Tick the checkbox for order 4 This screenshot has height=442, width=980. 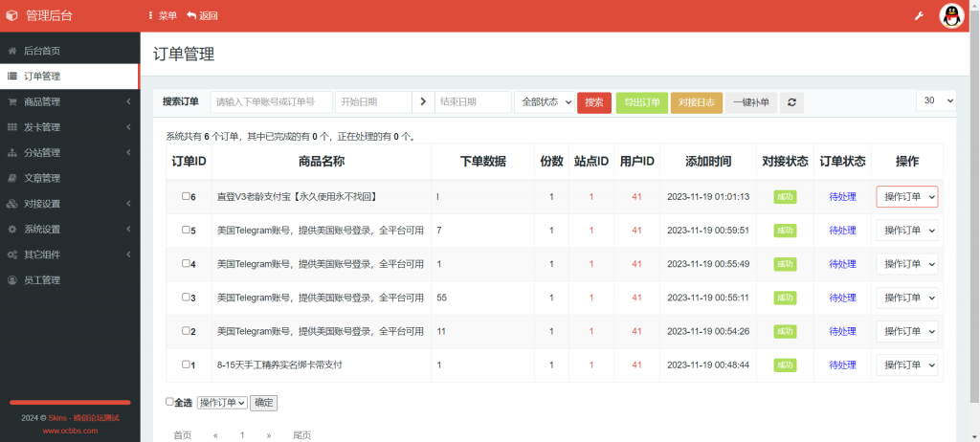186,264
